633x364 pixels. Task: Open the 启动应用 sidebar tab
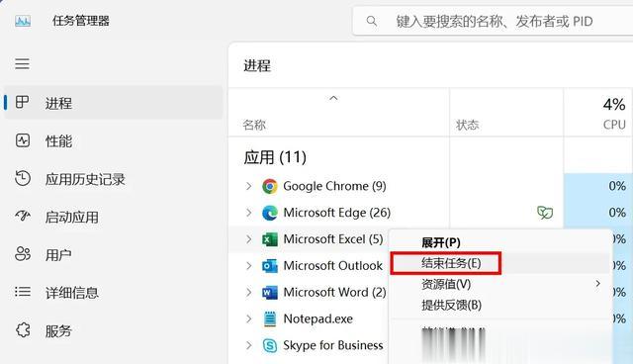click(x=113, y=217)
